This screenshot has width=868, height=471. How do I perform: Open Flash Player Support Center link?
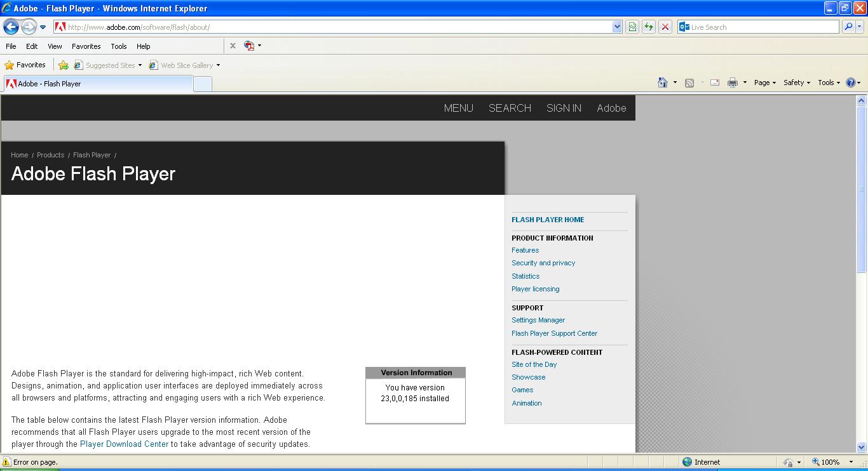click(x=555, y=333)
